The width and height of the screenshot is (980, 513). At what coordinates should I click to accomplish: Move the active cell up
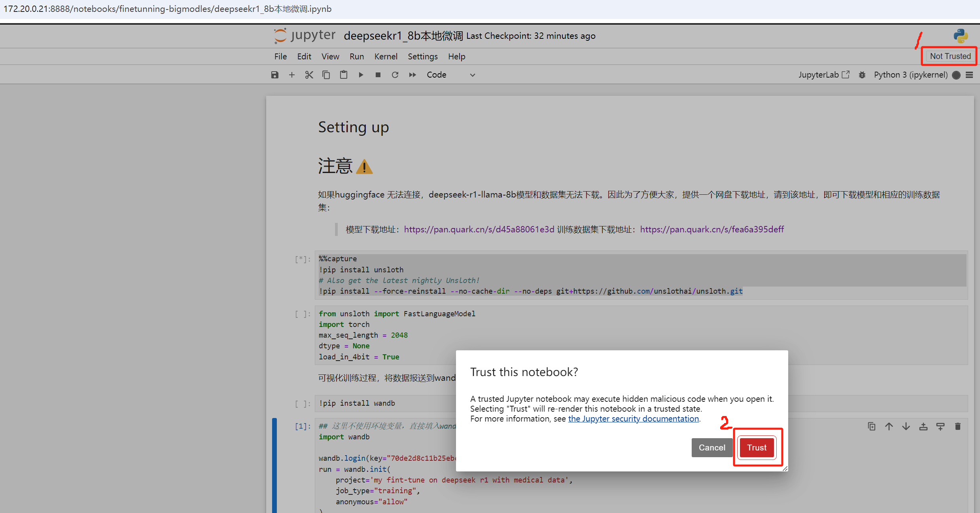click(x=889, y=426)
